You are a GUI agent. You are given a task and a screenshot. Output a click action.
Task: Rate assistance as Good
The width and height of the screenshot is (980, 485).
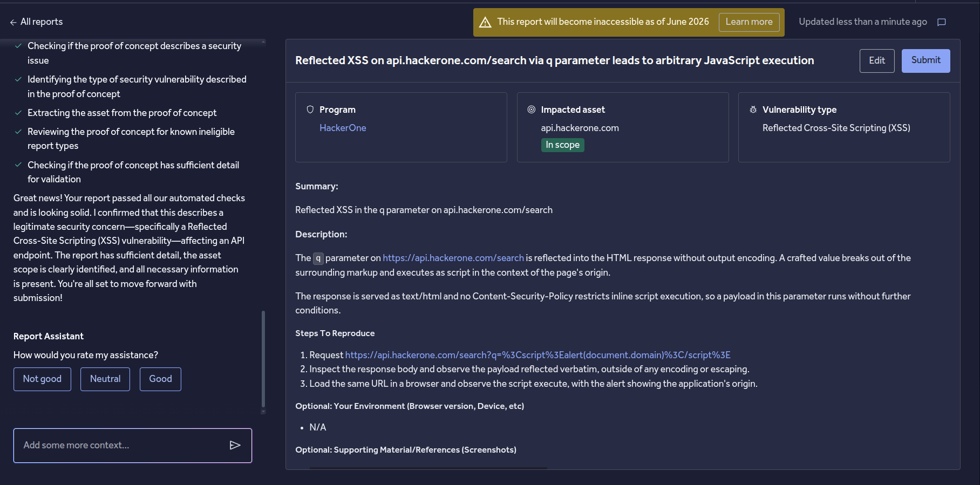tap(160, 379)
